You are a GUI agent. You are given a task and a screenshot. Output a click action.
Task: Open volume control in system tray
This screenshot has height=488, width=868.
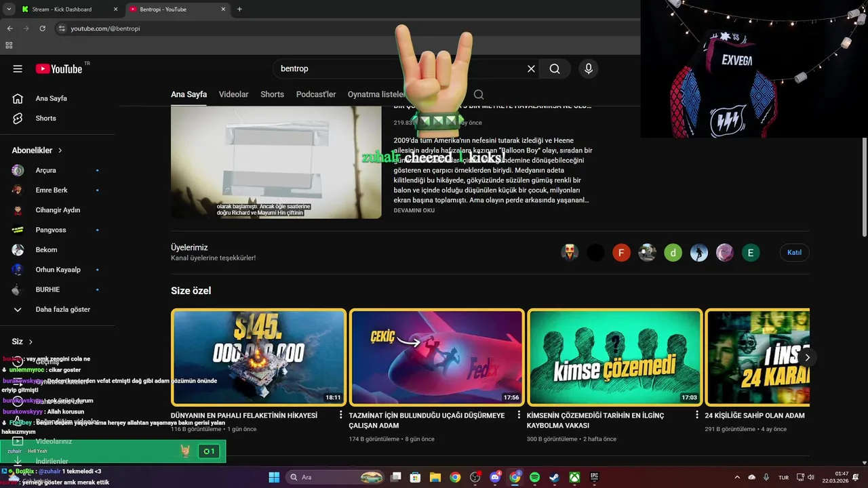tap(810, 477)
